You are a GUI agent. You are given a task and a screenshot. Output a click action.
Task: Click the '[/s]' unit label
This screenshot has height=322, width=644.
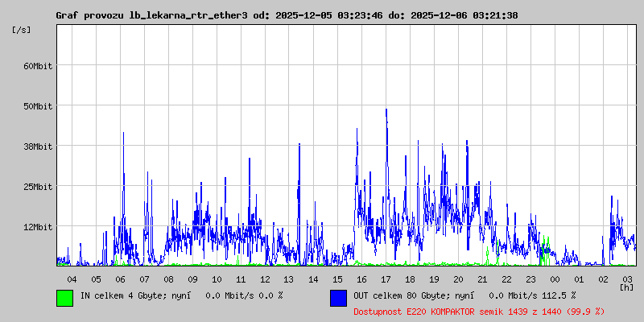click(22, 30)
